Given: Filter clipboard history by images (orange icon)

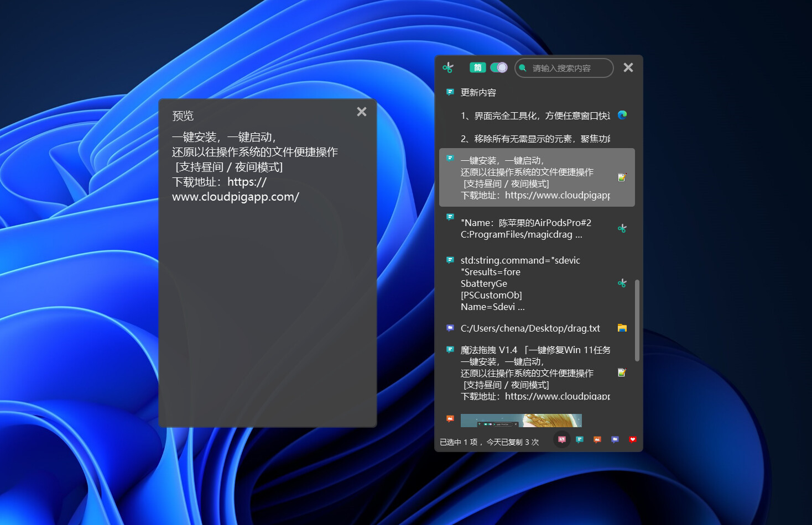Looking at the screenshot, I should 597,439.
